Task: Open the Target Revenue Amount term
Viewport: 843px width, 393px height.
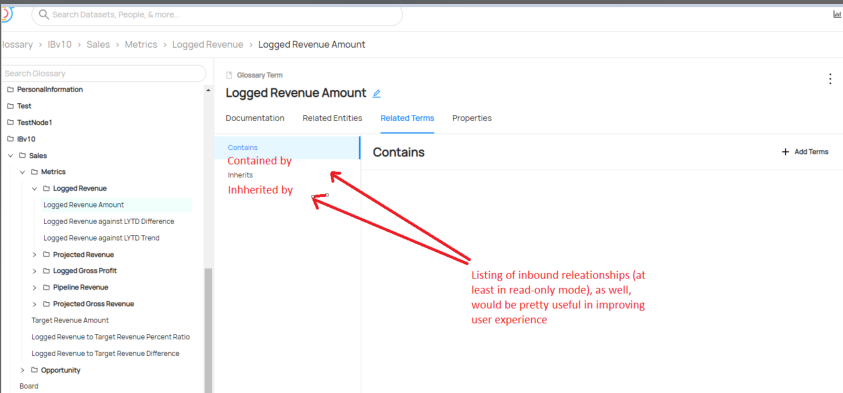Action: [70, 320]
